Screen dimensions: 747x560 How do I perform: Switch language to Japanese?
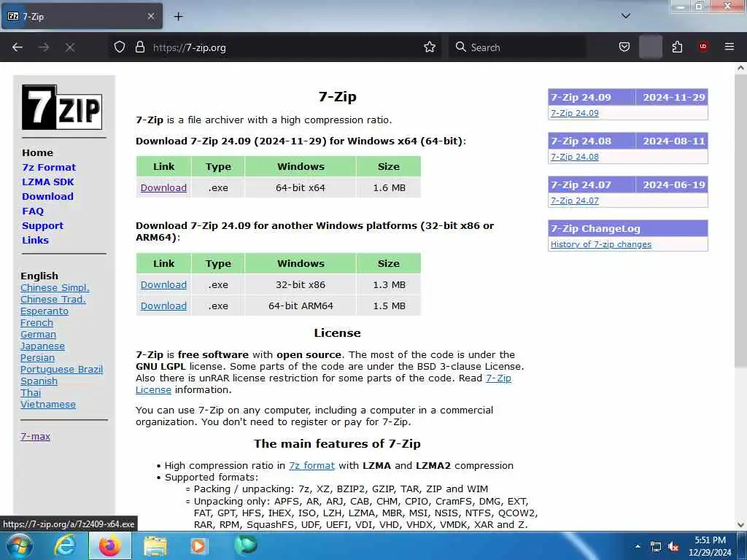(42, 346)
